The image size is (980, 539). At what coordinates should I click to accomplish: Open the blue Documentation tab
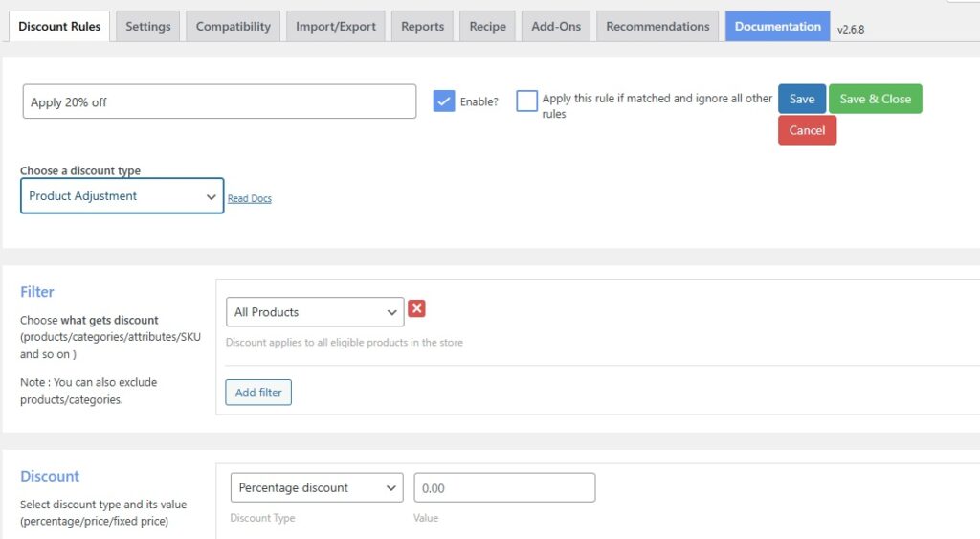pyautogui.click(x=777, y=26)
